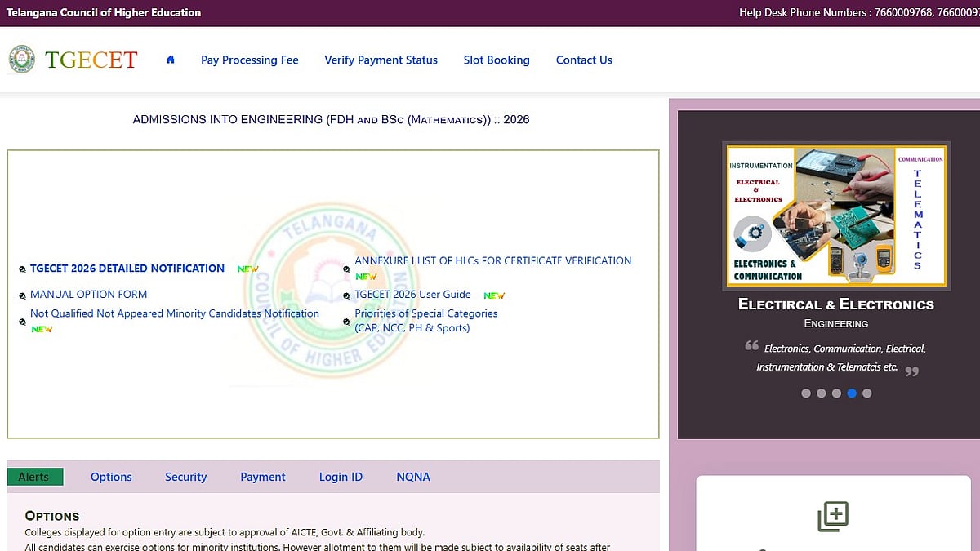The image size is (980, 551).
Task: Open Priorities of Special Categories link
Action: tap(426, 321)
